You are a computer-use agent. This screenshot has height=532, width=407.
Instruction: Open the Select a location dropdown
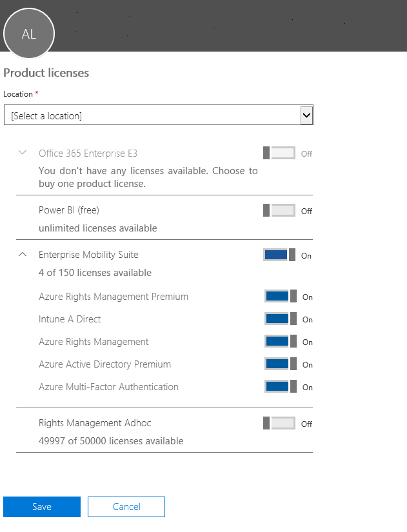pos(159,115)
